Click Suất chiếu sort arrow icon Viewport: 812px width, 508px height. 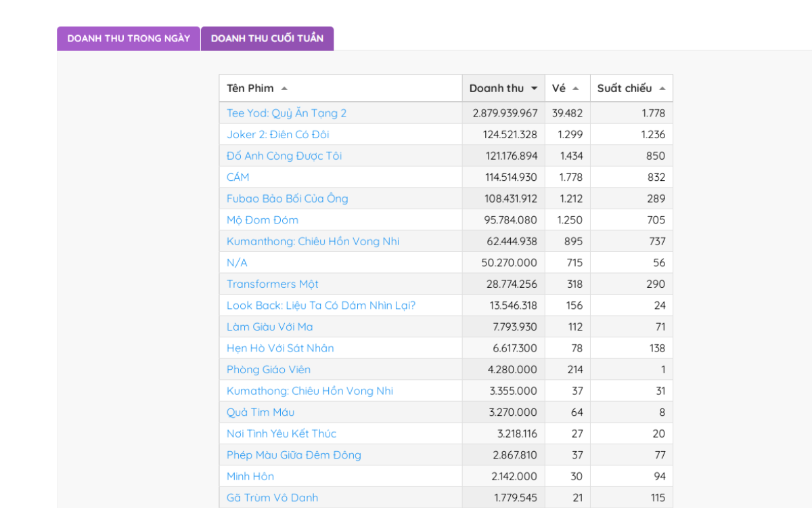[x=662, y=89]
